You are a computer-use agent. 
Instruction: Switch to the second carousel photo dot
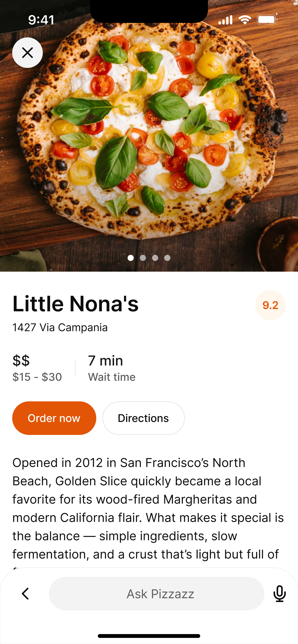143,258
